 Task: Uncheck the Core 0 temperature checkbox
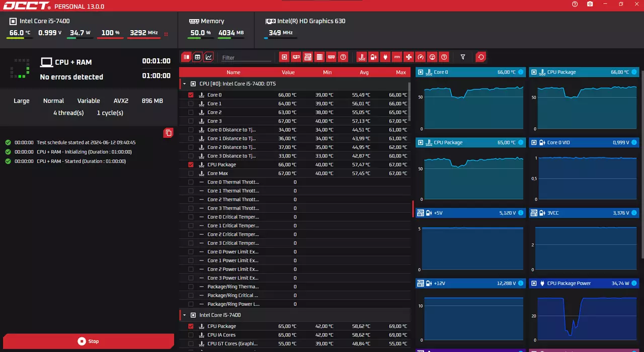click(x=191, y=95)
